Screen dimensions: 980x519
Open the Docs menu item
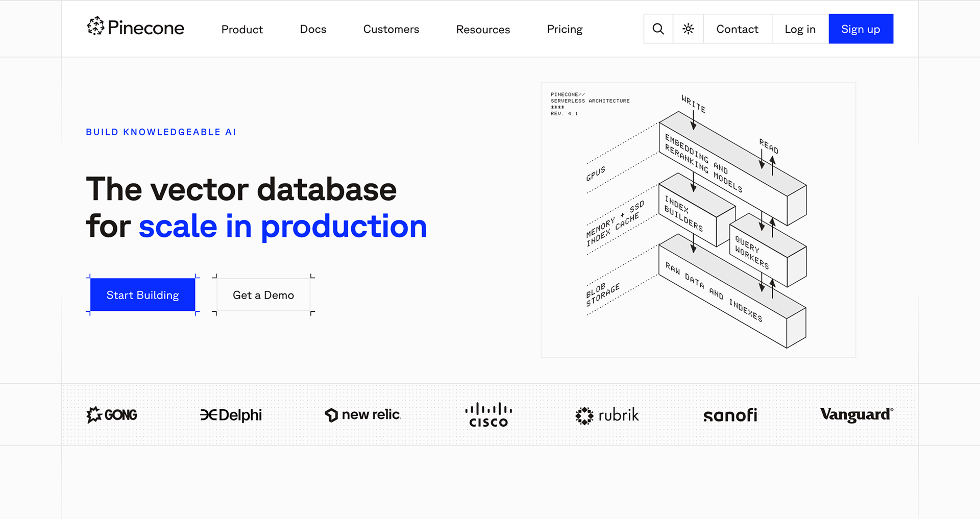[x=313, y=29]
